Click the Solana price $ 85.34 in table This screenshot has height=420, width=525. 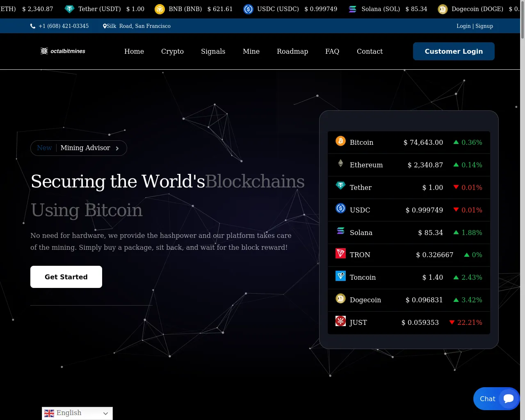pos(431,233)
